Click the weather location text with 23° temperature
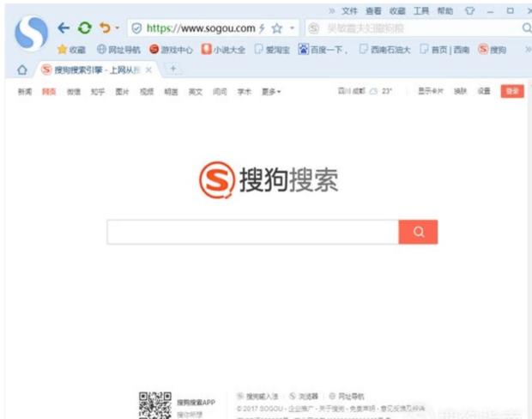The width and height of the screenshot is (532, 419). click(x=365, y=91)
